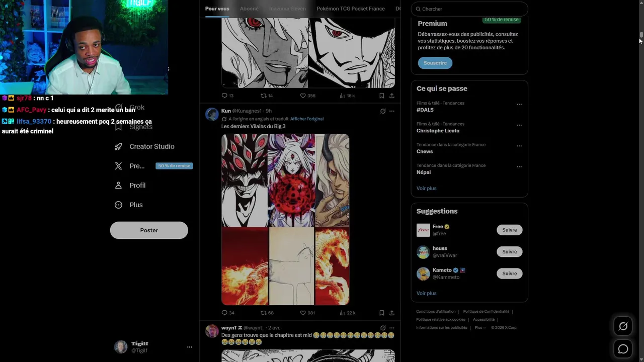Open Accessibilité footer link

(484, 320)
